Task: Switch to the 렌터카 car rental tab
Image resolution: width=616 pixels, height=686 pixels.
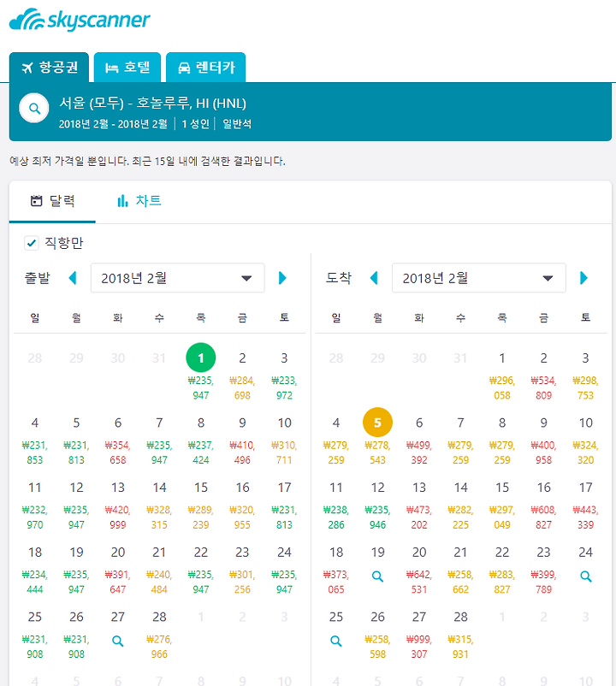Action: coord(205,68)
